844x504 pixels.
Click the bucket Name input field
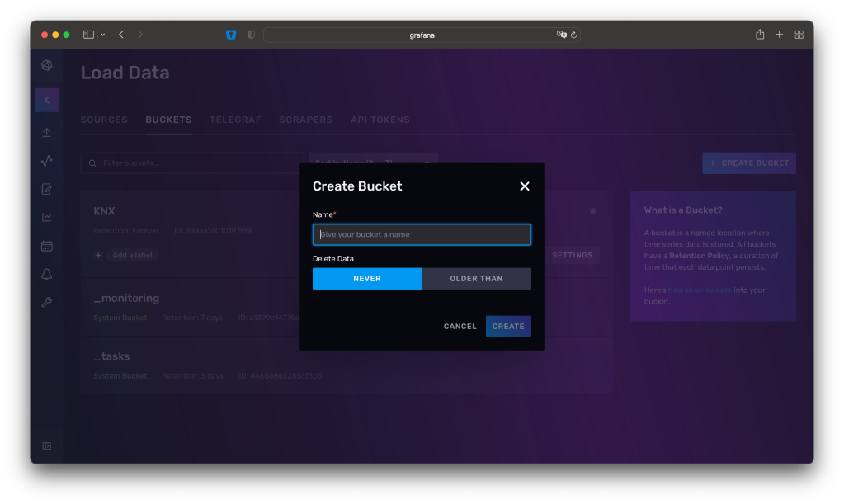(422, 234)
